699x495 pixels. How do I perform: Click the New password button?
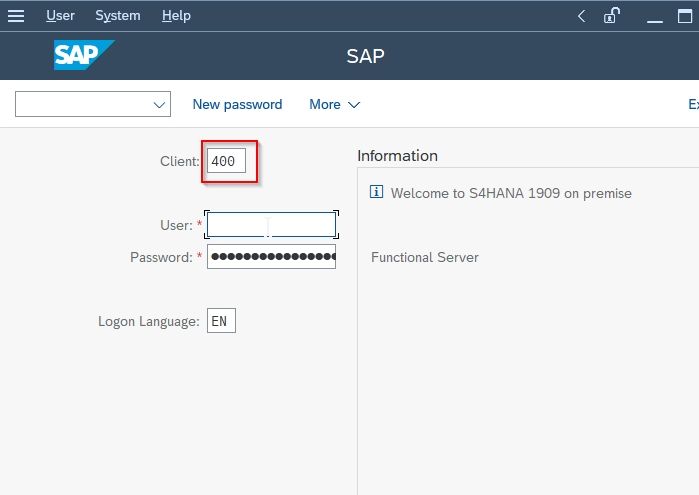click(237, 104)
